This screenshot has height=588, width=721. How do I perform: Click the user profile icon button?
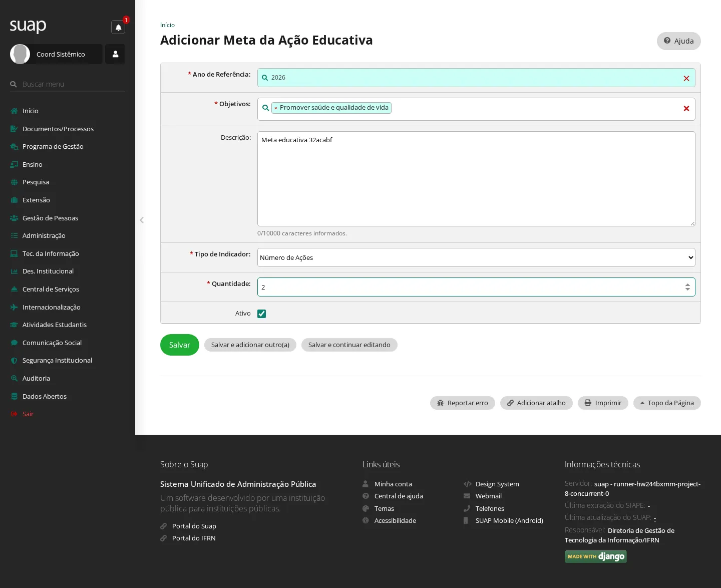coord(115,54)
